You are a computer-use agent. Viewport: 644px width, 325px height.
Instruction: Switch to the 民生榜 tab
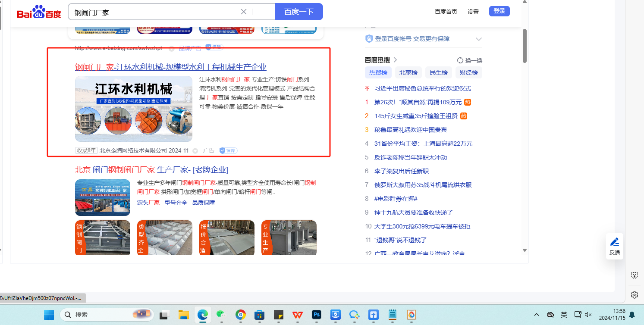click(439, 72)
